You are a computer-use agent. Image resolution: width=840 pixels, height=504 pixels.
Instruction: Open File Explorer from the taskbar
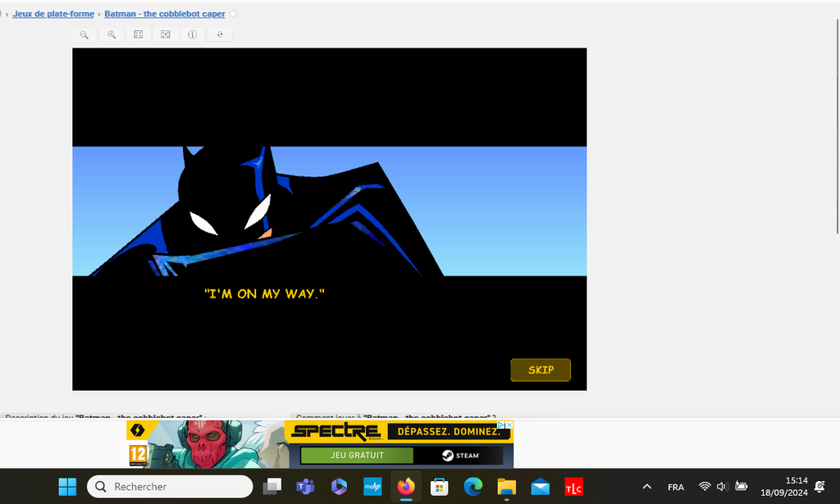pyautogui.click(x=506, y=487)
